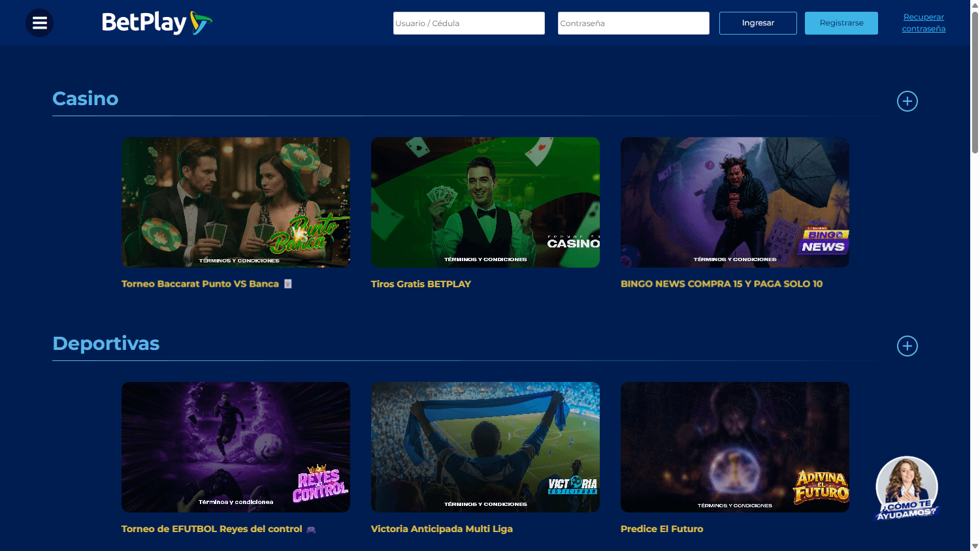Click the Ingresar button
The image size is (980, 551).
point(757,22)
